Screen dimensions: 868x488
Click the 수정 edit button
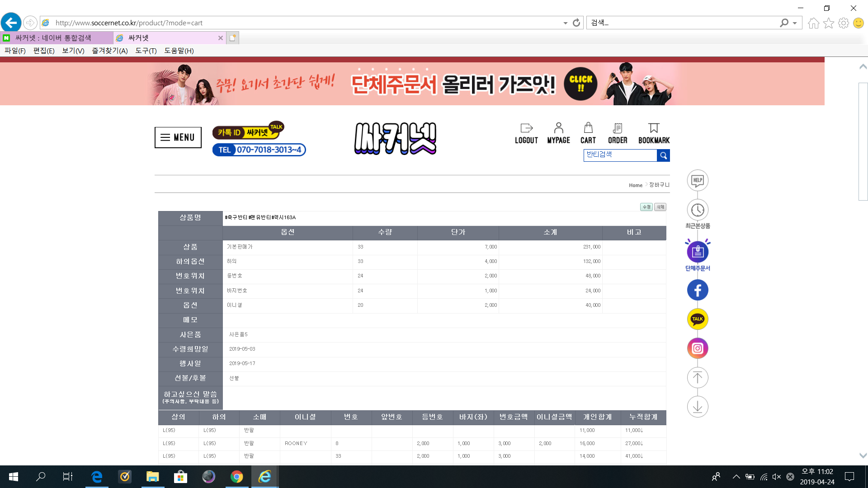click(x=646, y=207)
